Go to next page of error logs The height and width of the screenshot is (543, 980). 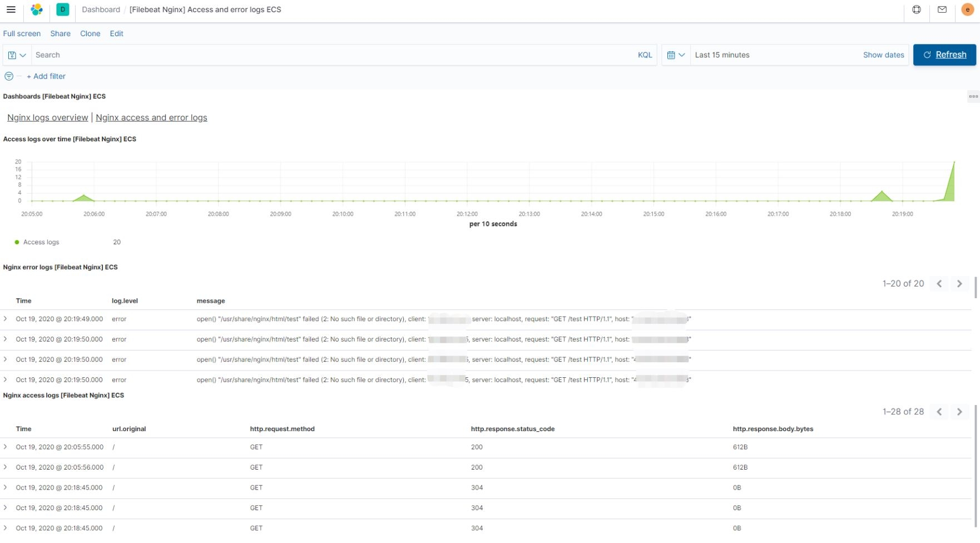click(959, 284)
